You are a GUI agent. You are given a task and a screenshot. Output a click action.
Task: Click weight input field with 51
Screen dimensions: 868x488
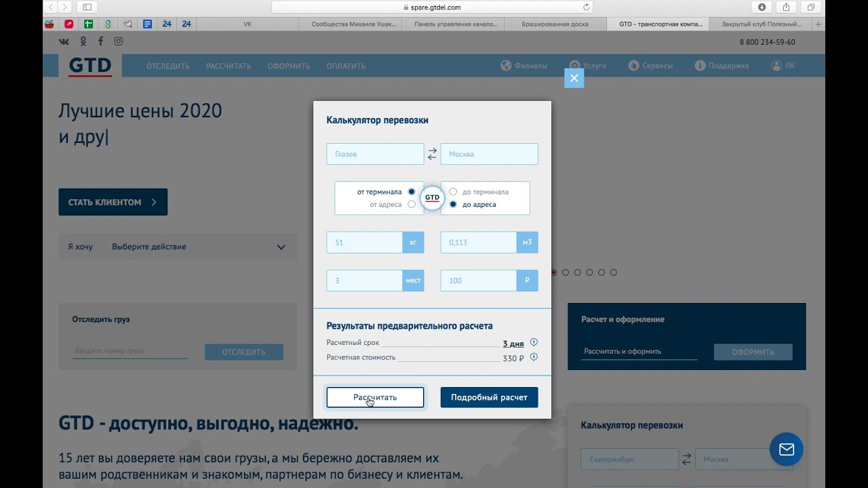[364, 242]
